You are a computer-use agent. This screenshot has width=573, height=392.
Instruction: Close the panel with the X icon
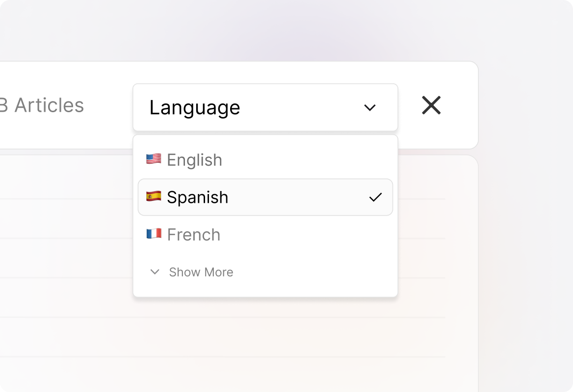click(x=431, y=105)
